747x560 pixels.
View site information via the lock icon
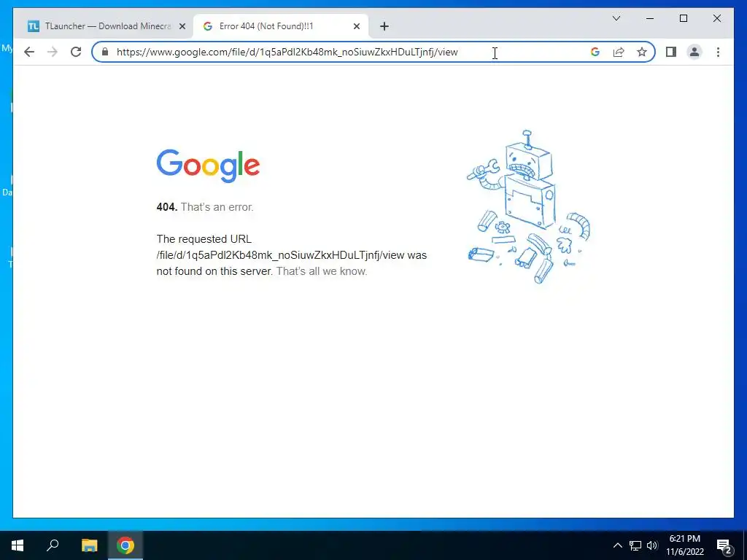[x=105, y=52]
